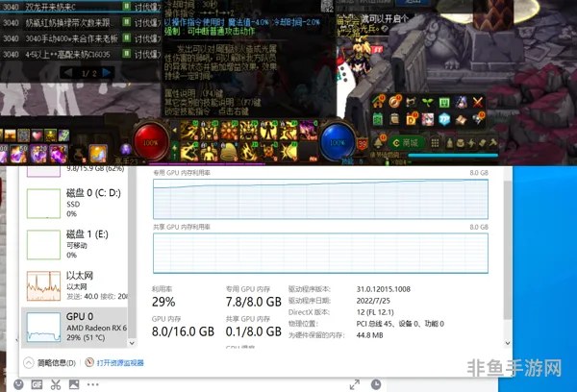The width and height of the screenshot is (577, 392).
Task: Click the scissors screenshot icon
Action: click(56, 384)
